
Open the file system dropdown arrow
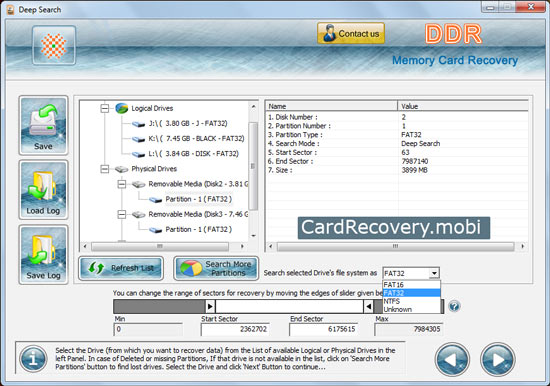[434, 273]
